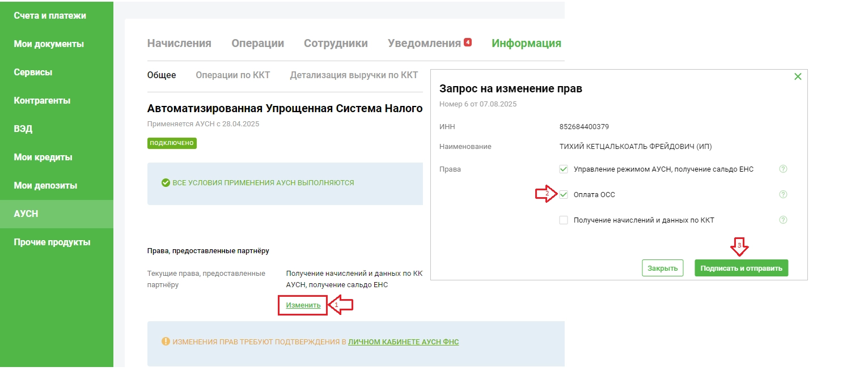This screenshot has height=371, width=868.
Task: Click help icon beside Управление режимом АУСН
Action: pos(783,169)
